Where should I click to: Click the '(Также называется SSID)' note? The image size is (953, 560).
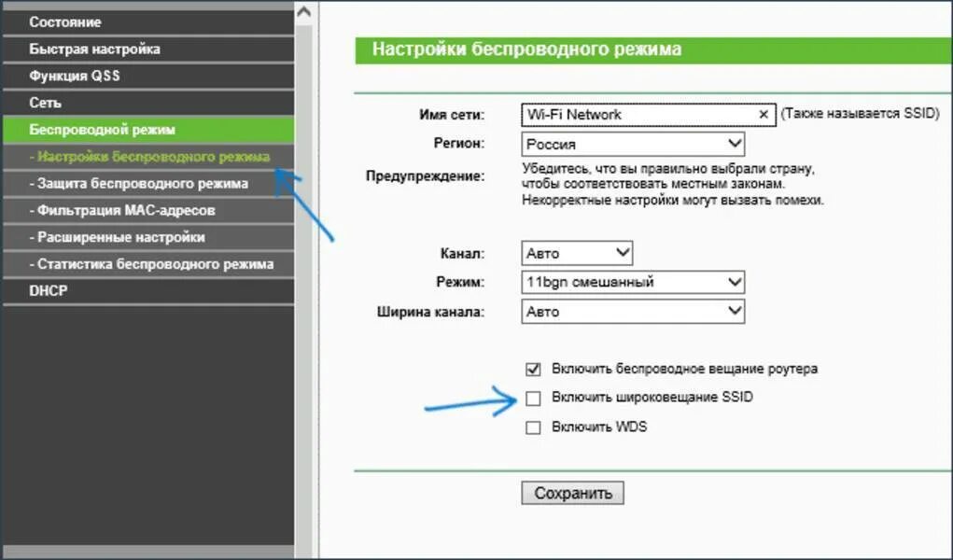point(860,114)
